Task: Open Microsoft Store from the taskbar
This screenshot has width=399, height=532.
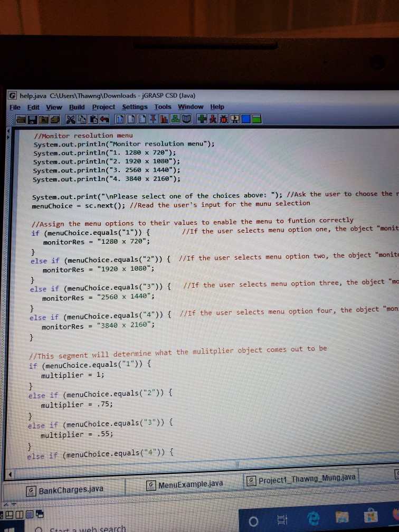Action: pyautogui.click(x=370, y=516)
